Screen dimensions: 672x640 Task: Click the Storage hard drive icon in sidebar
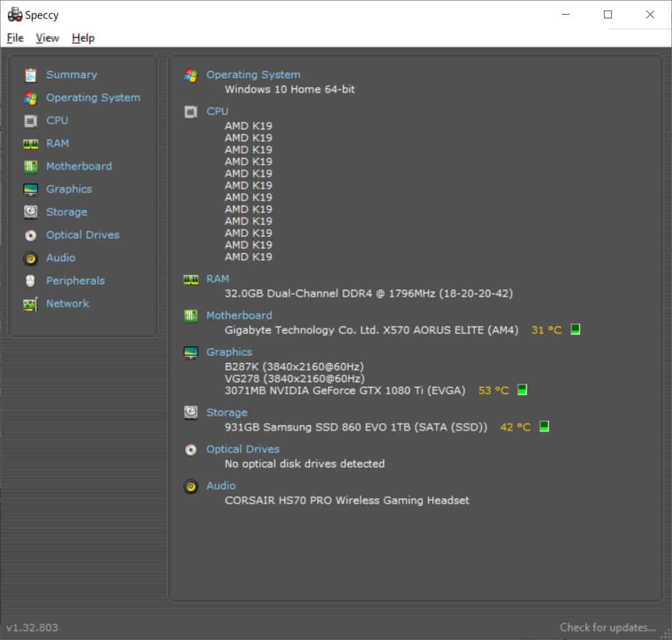coord(31,212)
